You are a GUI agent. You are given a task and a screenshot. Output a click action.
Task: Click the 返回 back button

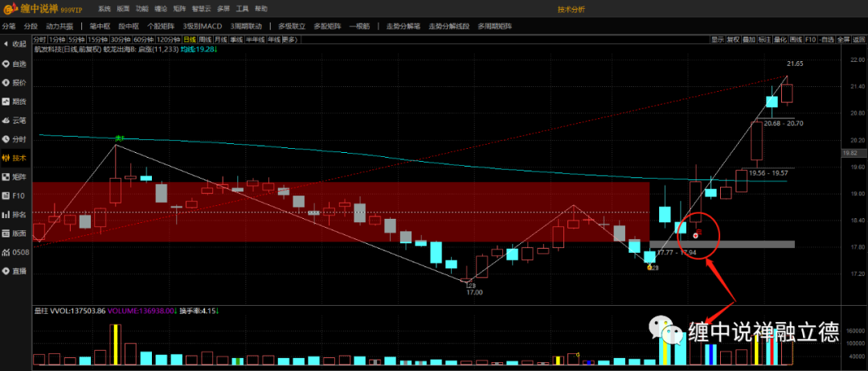point(858,39)
